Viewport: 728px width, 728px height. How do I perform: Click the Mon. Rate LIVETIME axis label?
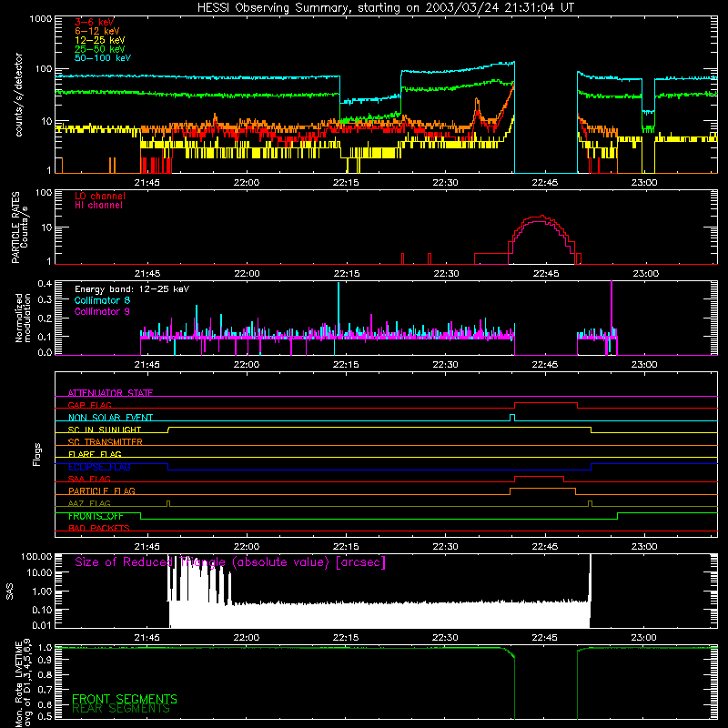tap(24, 682)
